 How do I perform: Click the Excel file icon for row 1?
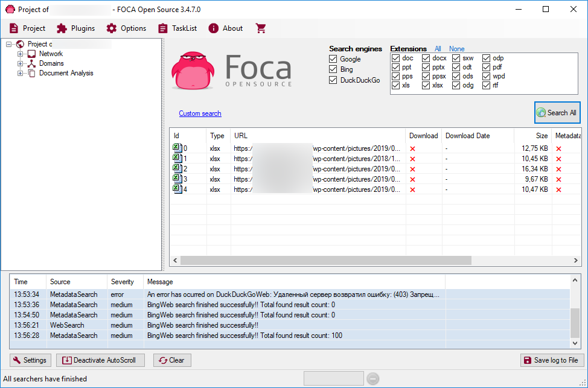click(x=177, y=159)
